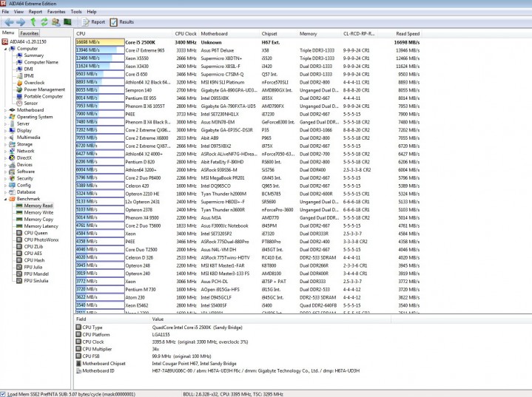
Task: Expand the Network tree node
Action: tap(5, 152)
